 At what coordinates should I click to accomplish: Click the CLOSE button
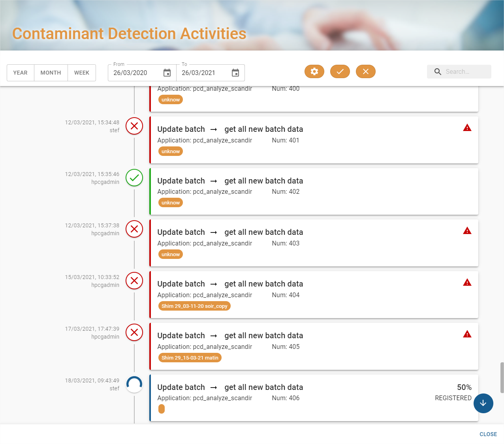coord(488,434)
